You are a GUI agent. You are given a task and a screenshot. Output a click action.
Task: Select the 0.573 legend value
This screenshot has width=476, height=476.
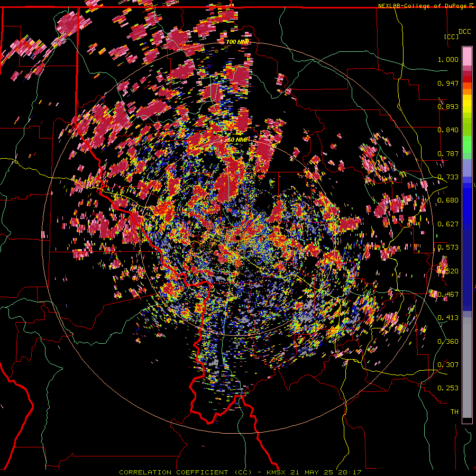click(x=448, y=248)
